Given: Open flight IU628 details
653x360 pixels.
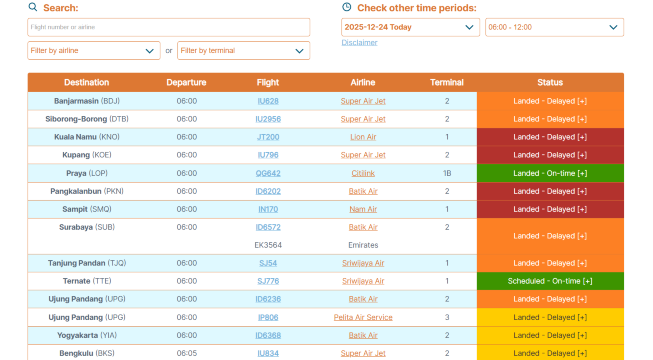Looking at the screenshot, I should [268, 101].
